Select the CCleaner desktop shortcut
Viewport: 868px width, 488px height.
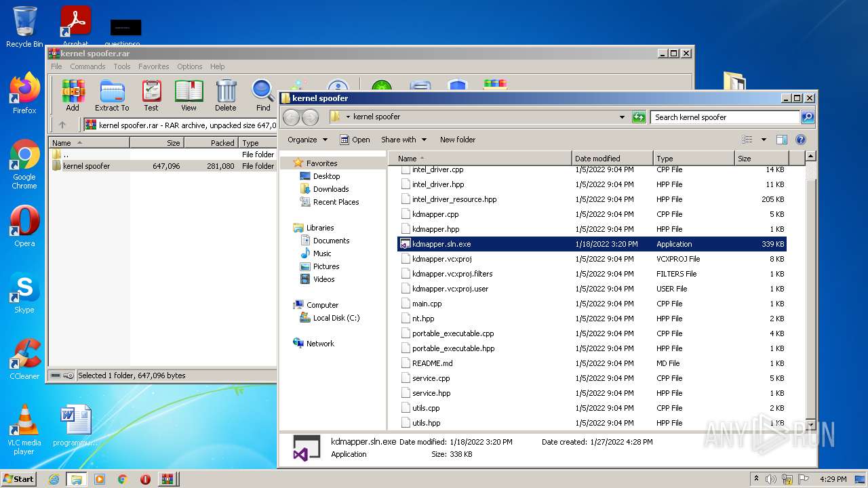(x=24, y=359)
